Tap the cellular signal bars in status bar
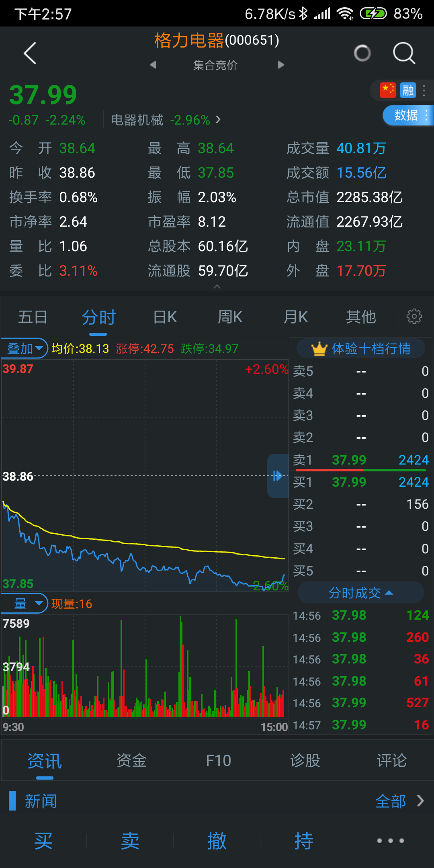Image resolution: width=434 pixels, height=868 pixels. click(322, 14)
